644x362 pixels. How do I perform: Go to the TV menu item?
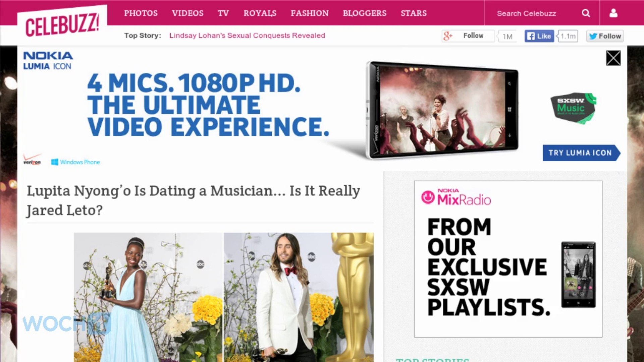pyautogui.click(x=223, y=13)
